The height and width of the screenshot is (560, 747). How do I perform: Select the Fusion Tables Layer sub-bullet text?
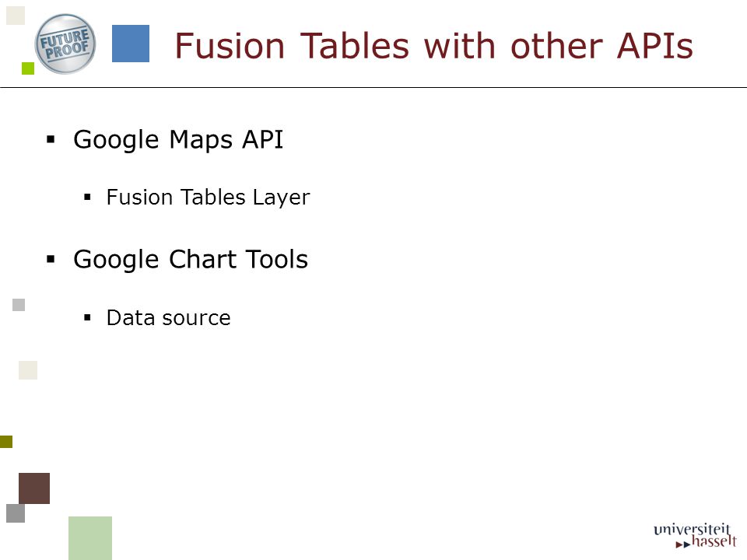click(x=208, y=198)
